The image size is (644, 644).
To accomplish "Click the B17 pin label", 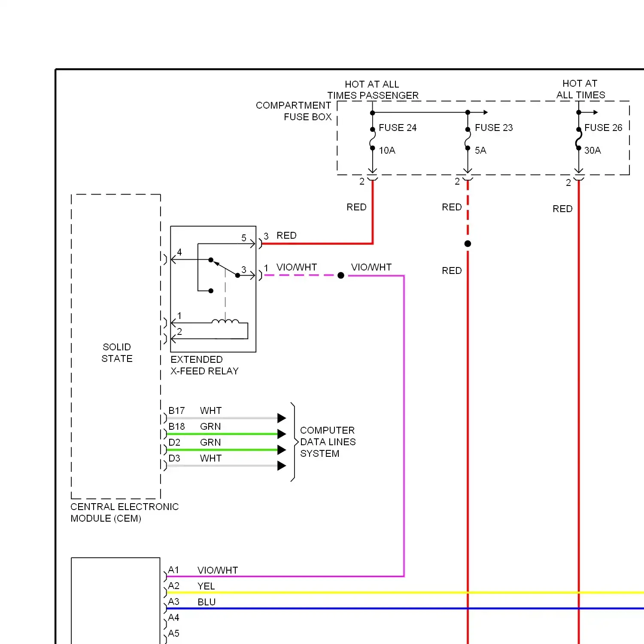I will pos(176,411).
